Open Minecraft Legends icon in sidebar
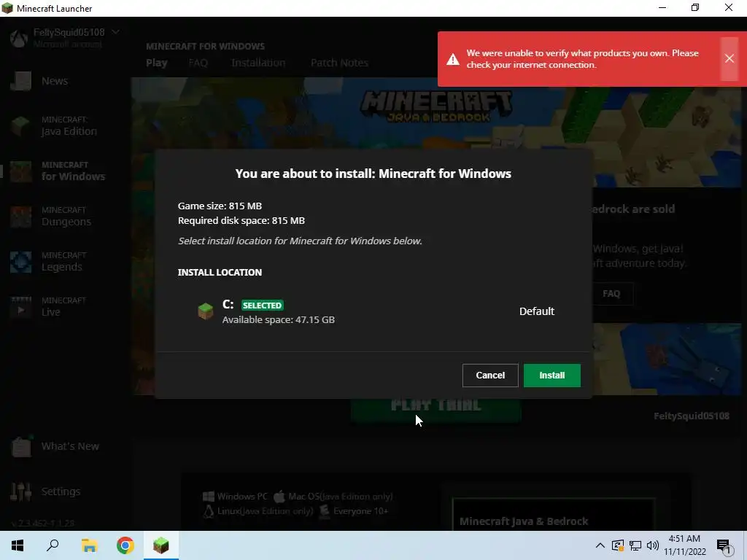747x560 pixels. point(21,262)
